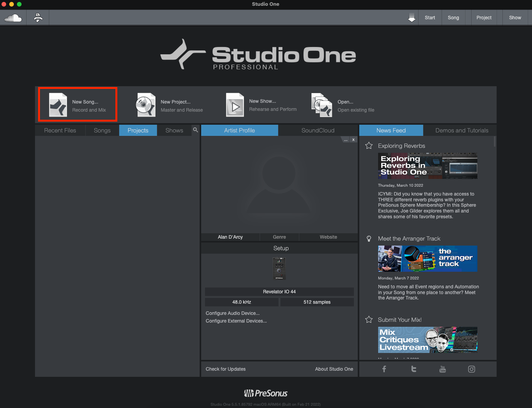Open the Mix Critiques Livestream thumbnail
532x408 pixels.
(428, 340)
